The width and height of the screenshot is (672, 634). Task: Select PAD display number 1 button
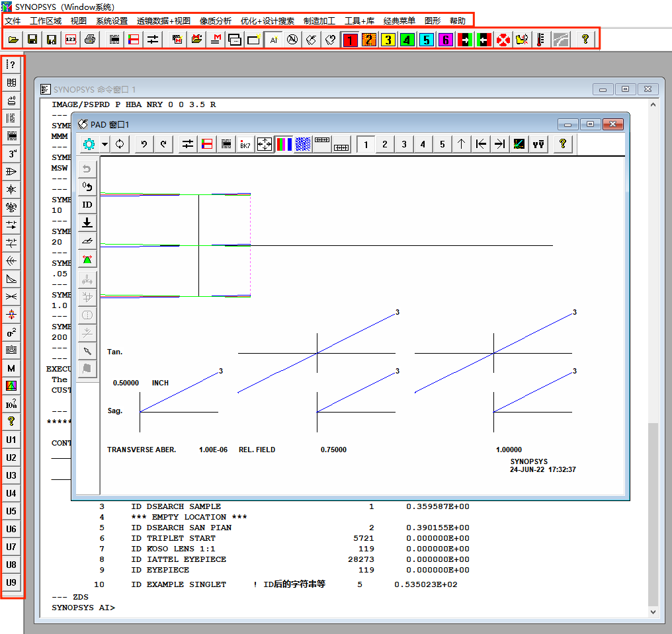pyautogui.click(x=366, y=144)
